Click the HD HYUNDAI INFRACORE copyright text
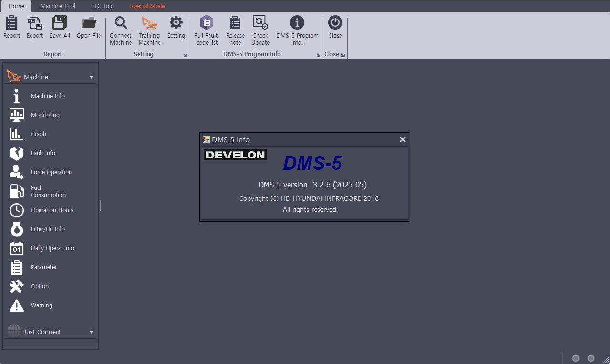Viewport: 610px width, 364px height. (309, 198)
